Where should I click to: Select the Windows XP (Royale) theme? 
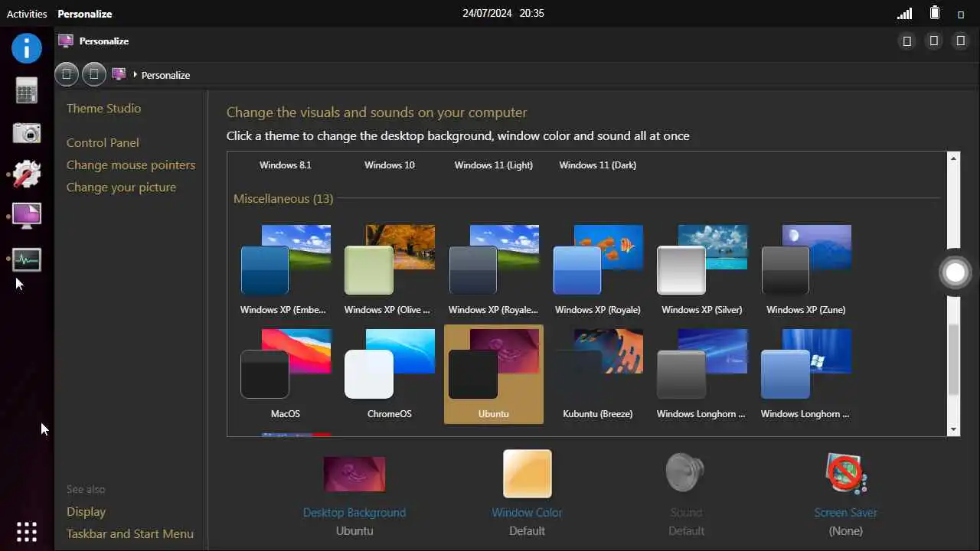click(597, 269)
